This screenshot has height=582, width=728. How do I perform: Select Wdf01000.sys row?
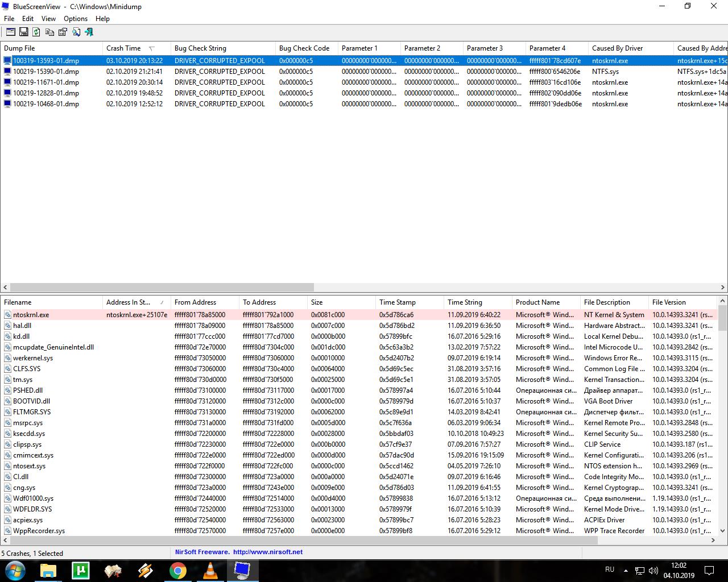click(x=359, y=498)
